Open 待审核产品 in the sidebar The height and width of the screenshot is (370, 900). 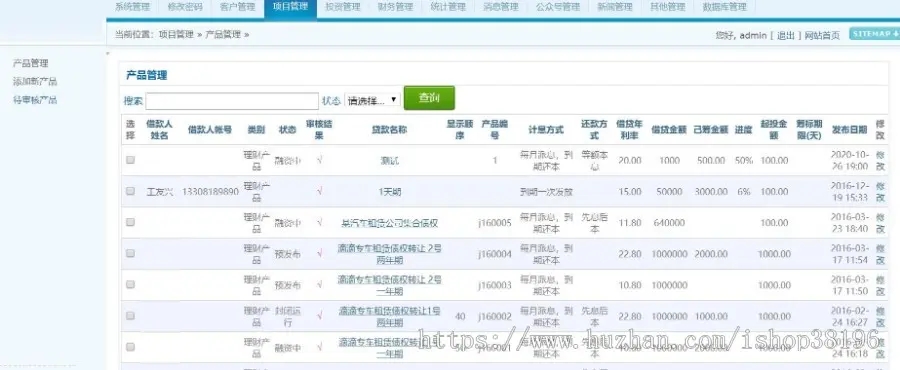point(35,100)
